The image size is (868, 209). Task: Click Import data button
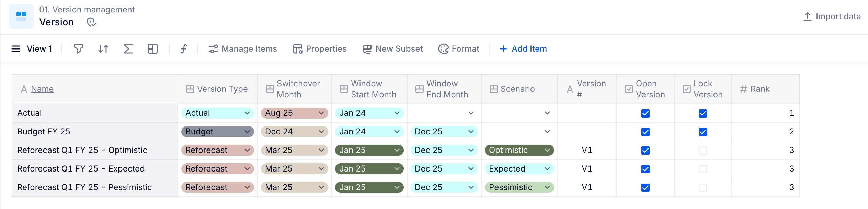(832, 16)
